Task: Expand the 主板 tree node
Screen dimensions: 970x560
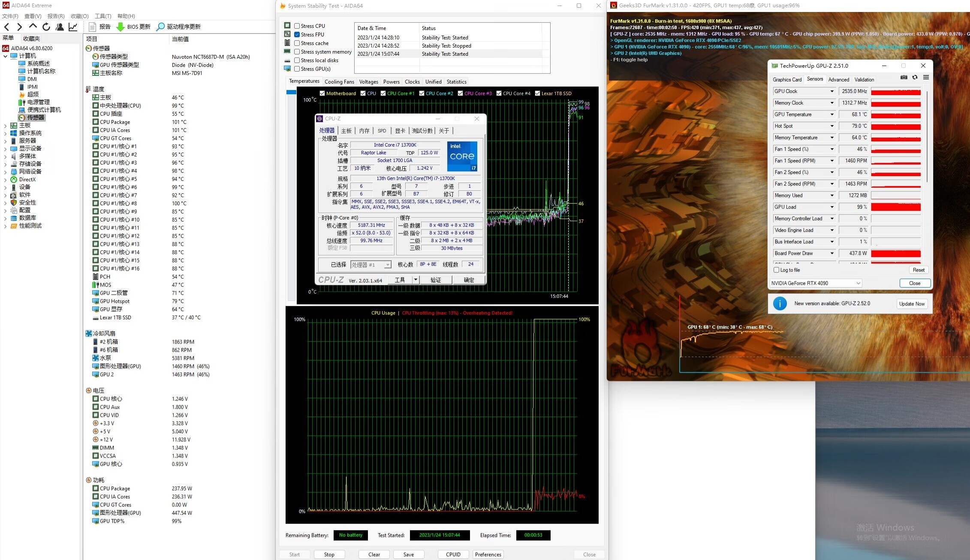Action: pyautogui.click(x=5, y=126)
